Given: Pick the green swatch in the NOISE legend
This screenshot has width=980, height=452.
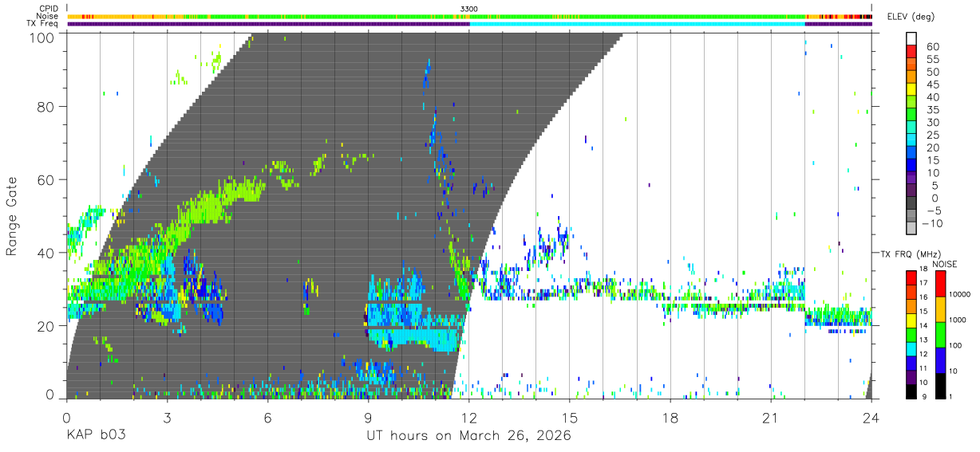Looking at the screenshot, I should click(940, 334).
